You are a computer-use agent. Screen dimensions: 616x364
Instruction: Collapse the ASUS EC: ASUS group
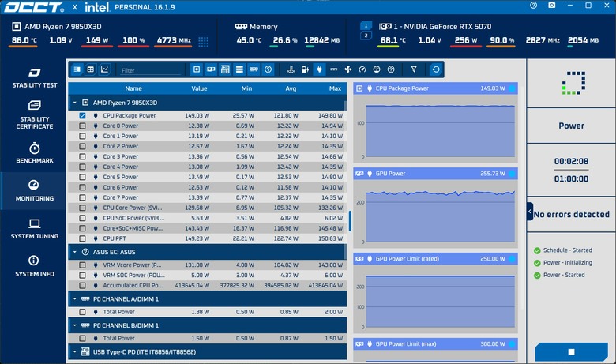75,252
